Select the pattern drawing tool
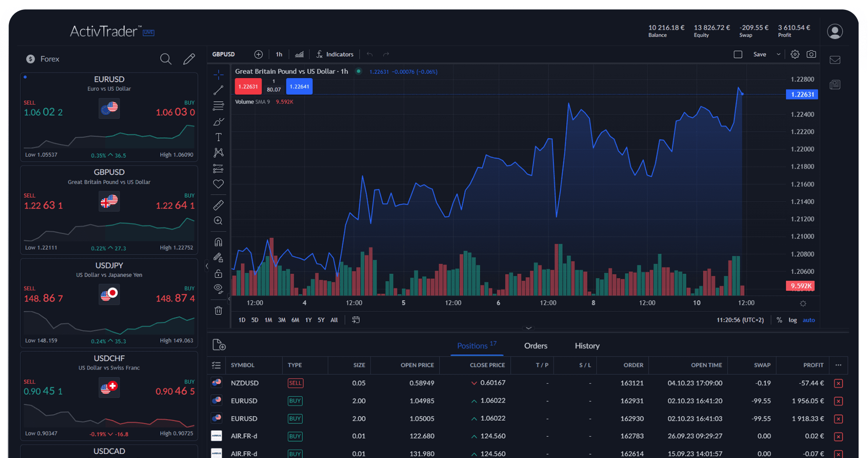Screen dimensions: 868x458 point(218,152)
